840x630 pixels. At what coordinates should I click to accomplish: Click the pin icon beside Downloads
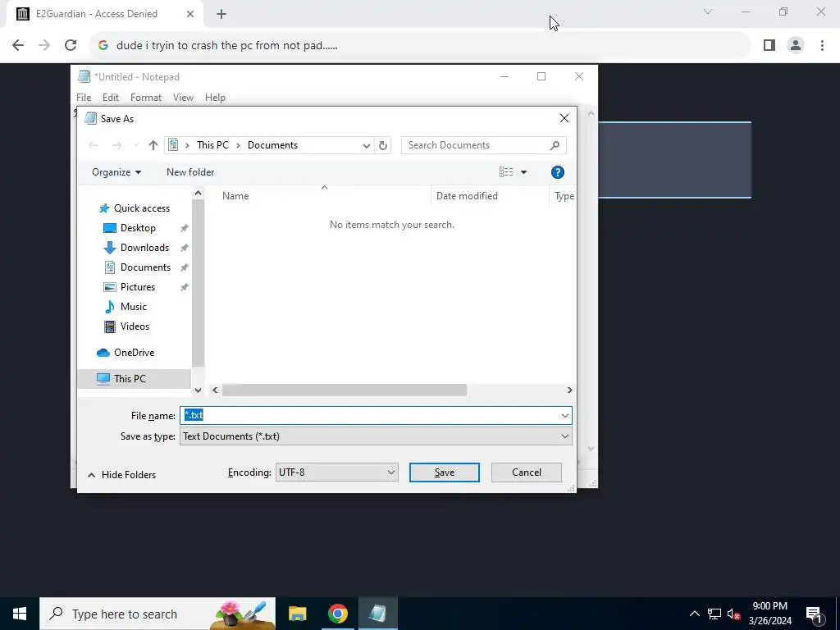pyautogui.click(x=184, y=248)
